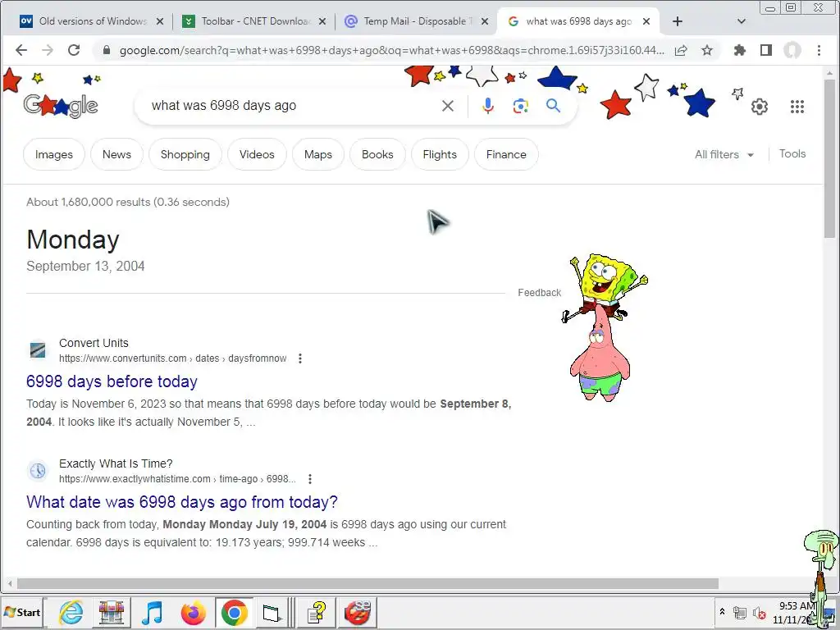
Task: Open Chrome's three-dot menu
Action: 819,50
